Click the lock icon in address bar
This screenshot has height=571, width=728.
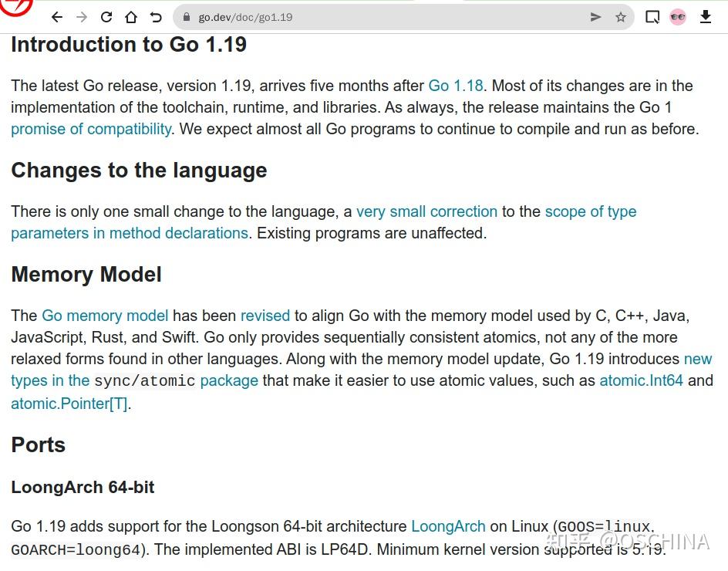coord(186,17)
